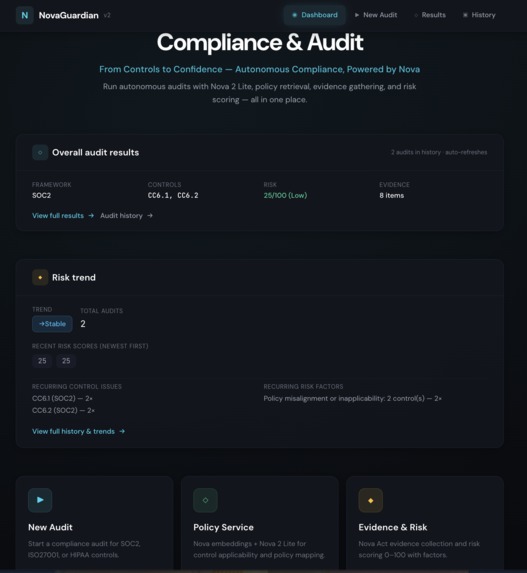This screenshot has height=573, width=527.
Task: Select the second recent risk score 25 chip
Action: [66, 361]
